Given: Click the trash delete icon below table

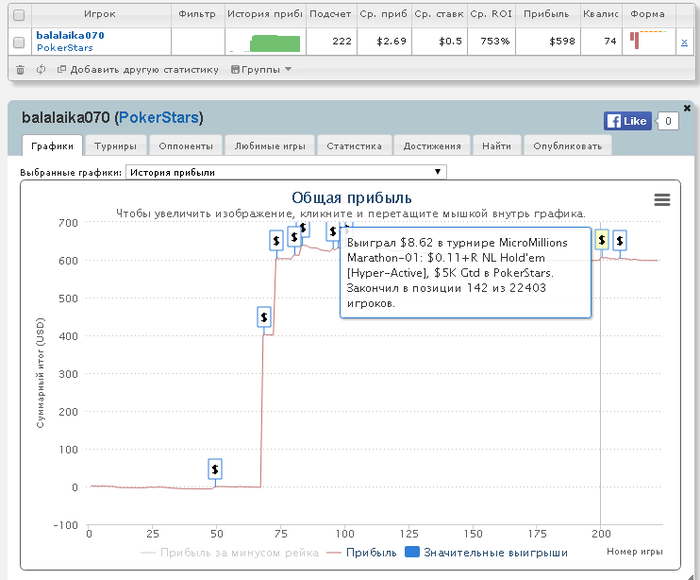Looking at the screenshot, I should coord(20,70).
